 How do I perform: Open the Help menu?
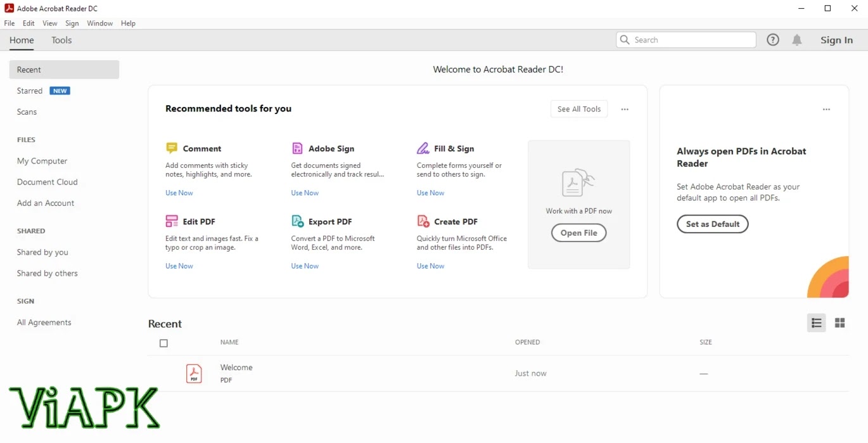point(128,23)
